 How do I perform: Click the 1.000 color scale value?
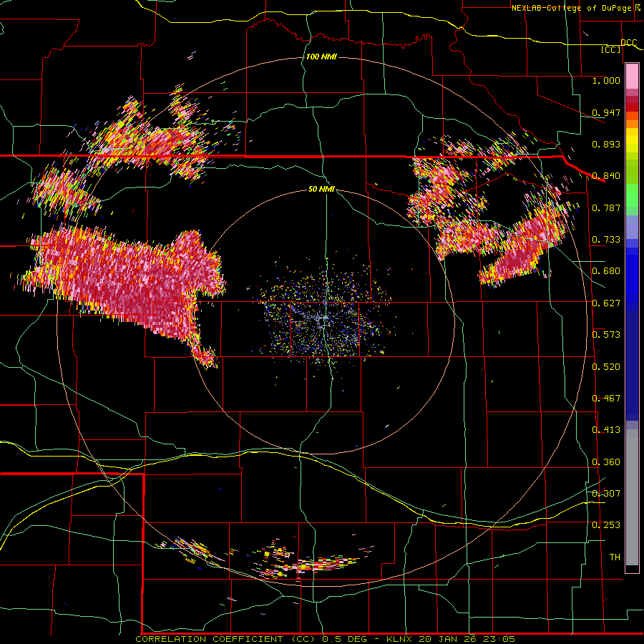tap(606, 80)
